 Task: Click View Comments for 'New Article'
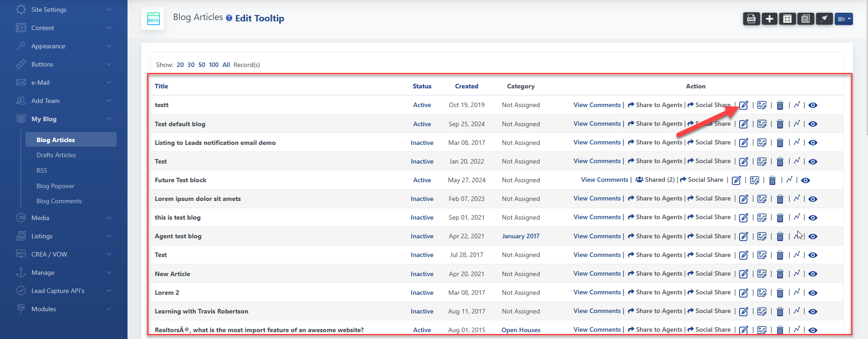pyautogui.click(x=597, y=273)
